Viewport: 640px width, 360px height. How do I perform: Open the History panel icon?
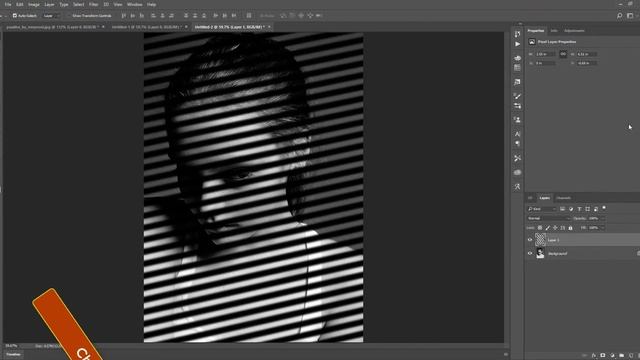coord(518,34)
